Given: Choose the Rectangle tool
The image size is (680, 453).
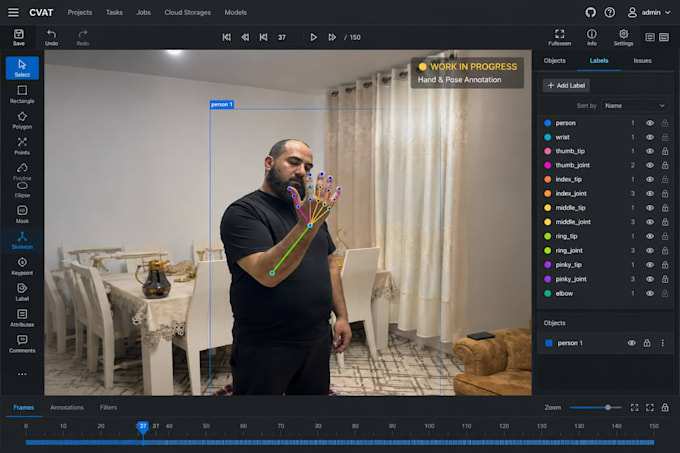Looking at the screenshot, I should point(22,94).
